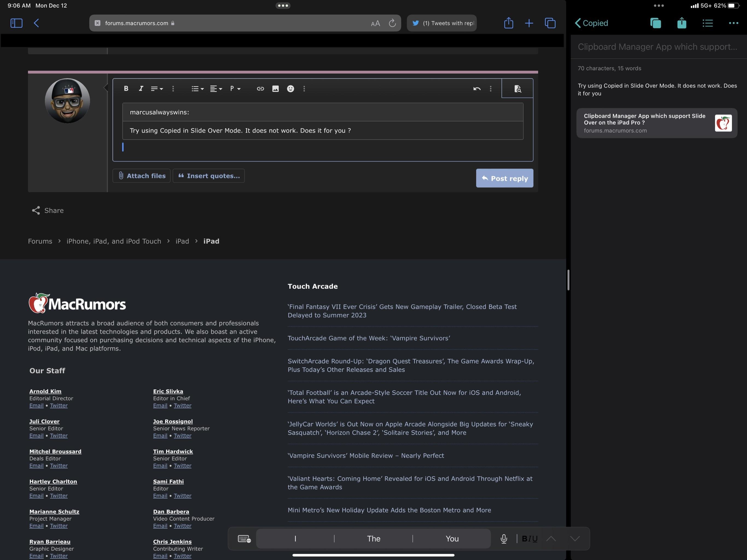Image resolution: width=747 pixels, height=560 pixels.
Task: Toggle bold formatting in reply editor
Action: 126,88
